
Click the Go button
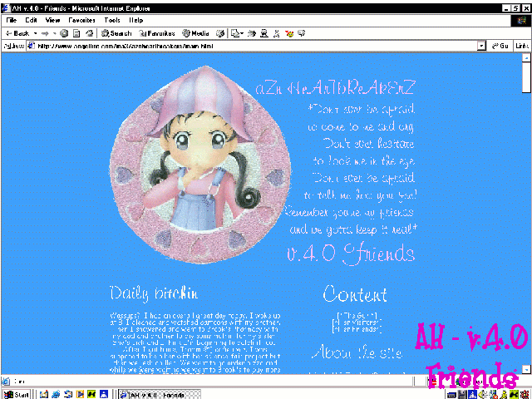(500, 46)
